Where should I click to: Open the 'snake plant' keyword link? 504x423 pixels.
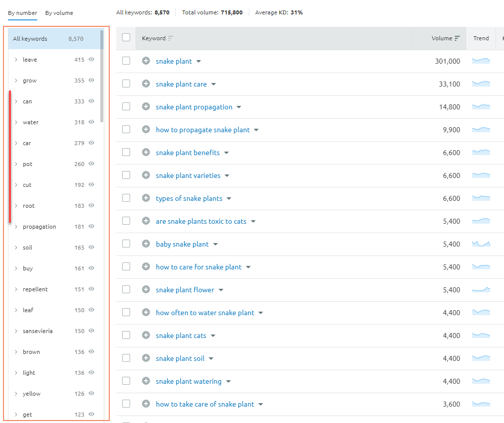(x=174, y=61)
